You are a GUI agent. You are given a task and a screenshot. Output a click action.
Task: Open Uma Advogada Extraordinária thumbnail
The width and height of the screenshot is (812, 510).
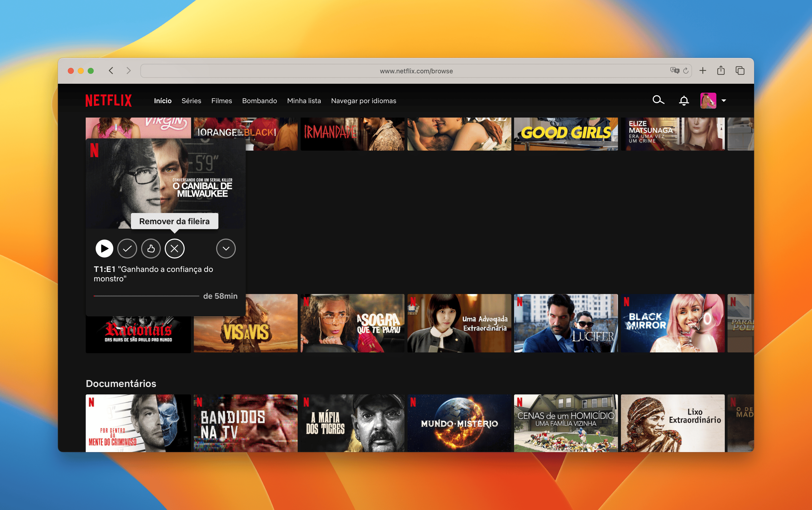pyautogui.click(x=459, y=323)
